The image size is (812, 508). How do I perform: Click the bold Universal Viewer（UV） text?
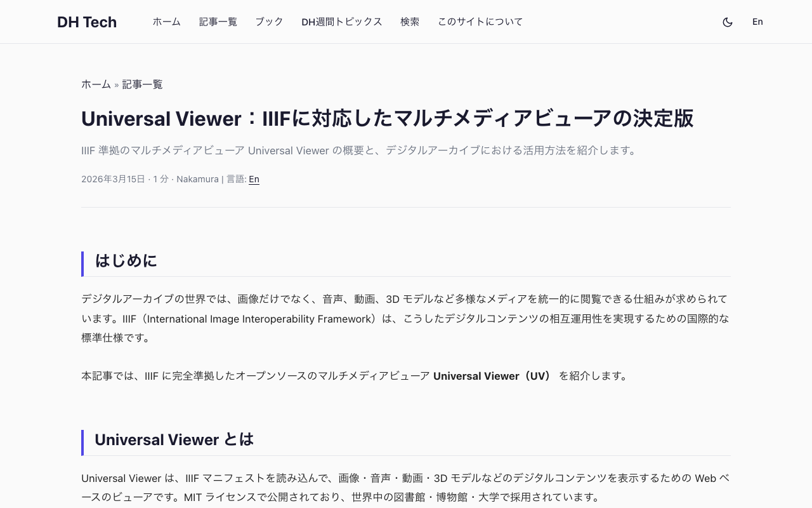(493, 375)
